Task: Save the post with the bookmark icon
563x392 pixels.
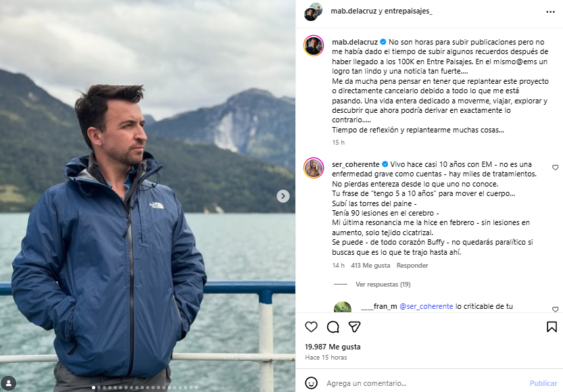Action: click(552, 326)
